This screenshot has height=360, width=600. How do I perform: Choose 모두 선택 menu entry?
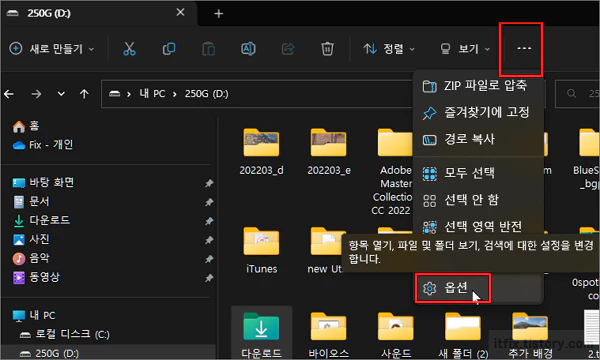(x=478, y=173)
